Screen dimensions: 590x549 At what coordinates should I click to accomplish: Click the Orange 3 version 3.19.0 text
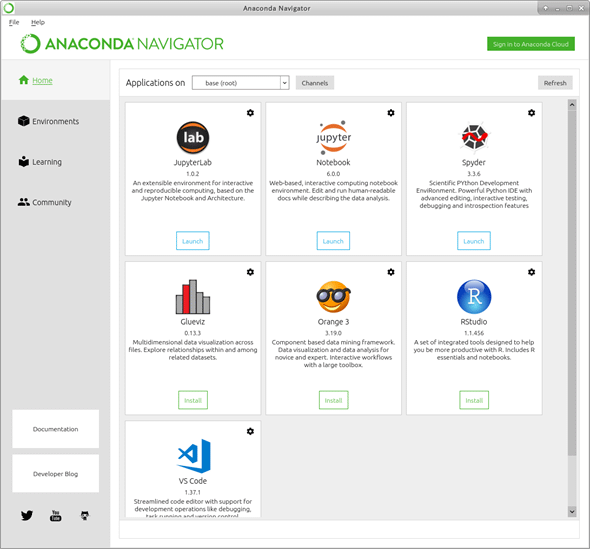(333, 333)
